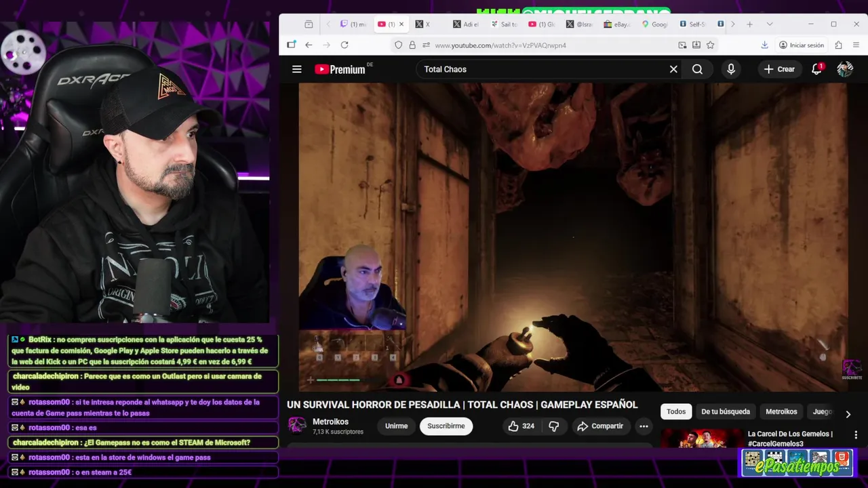Select the De tu búsqueda chip
Viewport: 868px width, 488px height.
point(726,411)
